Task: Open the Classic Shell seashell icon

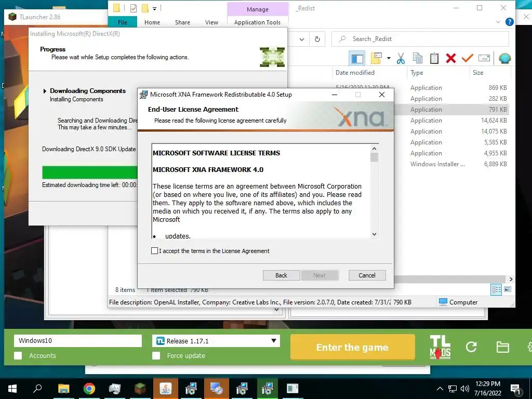Action: (x=504, y=58)
